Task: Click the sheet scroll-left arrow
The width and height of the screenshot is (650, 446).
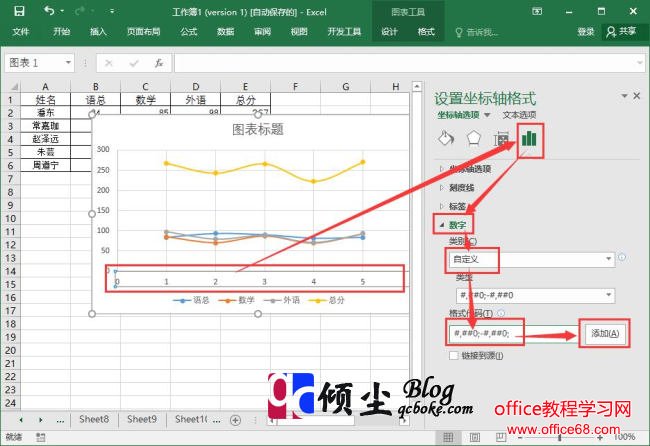Action: [x=21, y=420]
